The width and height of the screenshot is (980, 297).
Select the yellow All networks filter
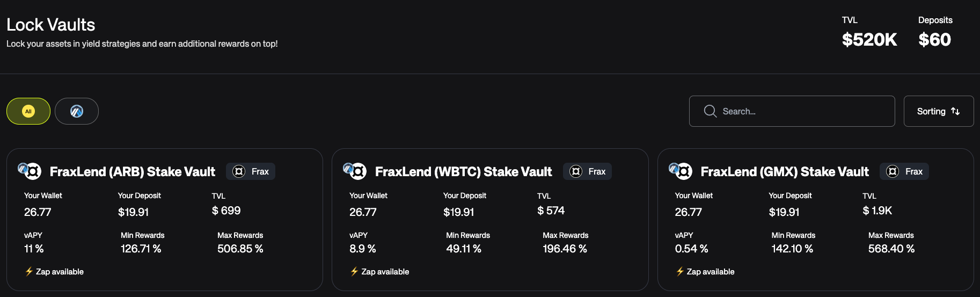tap(28, 111)
